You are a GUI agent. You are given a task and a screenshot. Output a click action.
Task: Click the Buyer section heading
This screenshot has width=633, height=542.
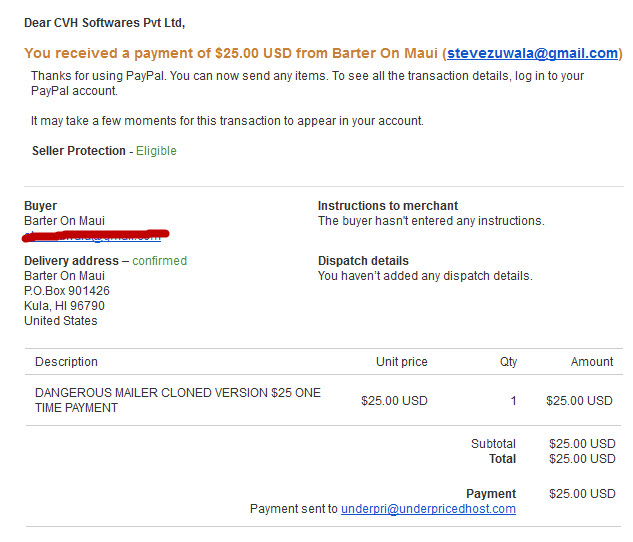pyautogui.click(x=40, y=206)
